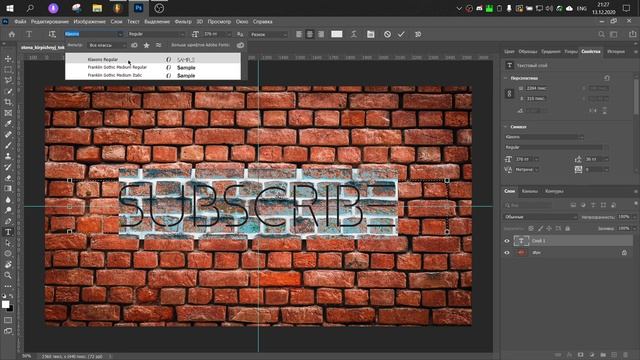Open the Фильтр menu
640x360 pixels.
(183, 22)
